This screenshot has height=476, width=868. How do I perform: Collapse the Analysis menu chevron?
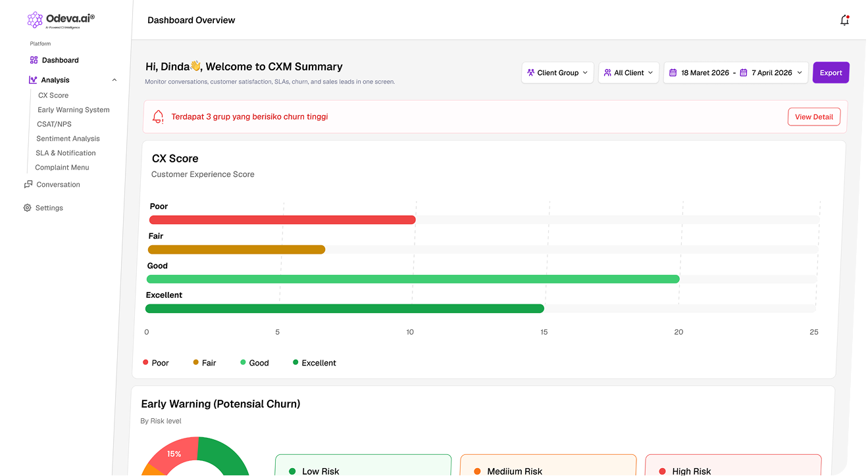(x=115, y=80)
